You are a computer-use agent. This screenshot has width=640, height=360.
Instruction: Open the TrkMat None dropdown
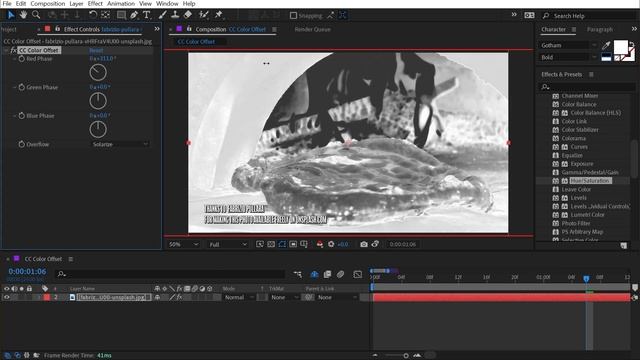[284, 297]
